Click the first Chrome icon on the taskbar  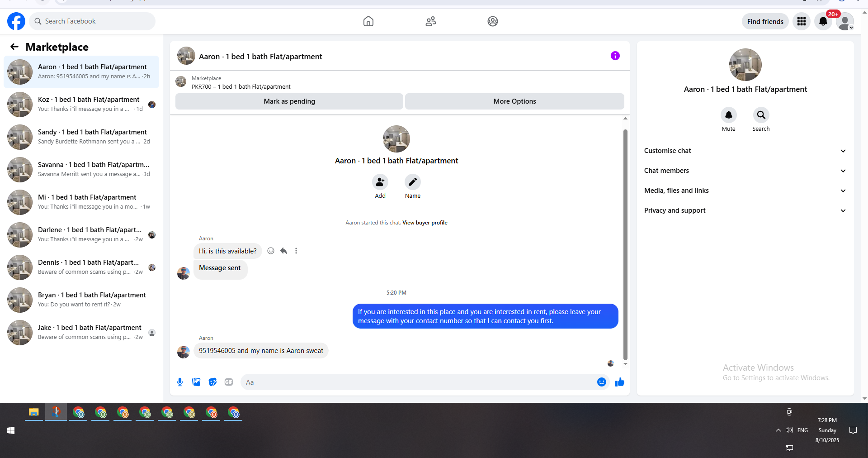[x=79, y=412]
